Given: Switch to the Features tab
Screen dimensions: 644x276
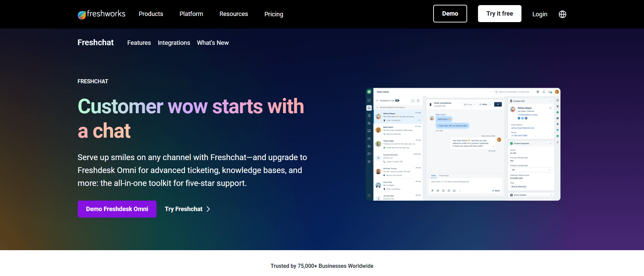Looking at the screenshot, I should pyautogui.click(x=139, y=43).
